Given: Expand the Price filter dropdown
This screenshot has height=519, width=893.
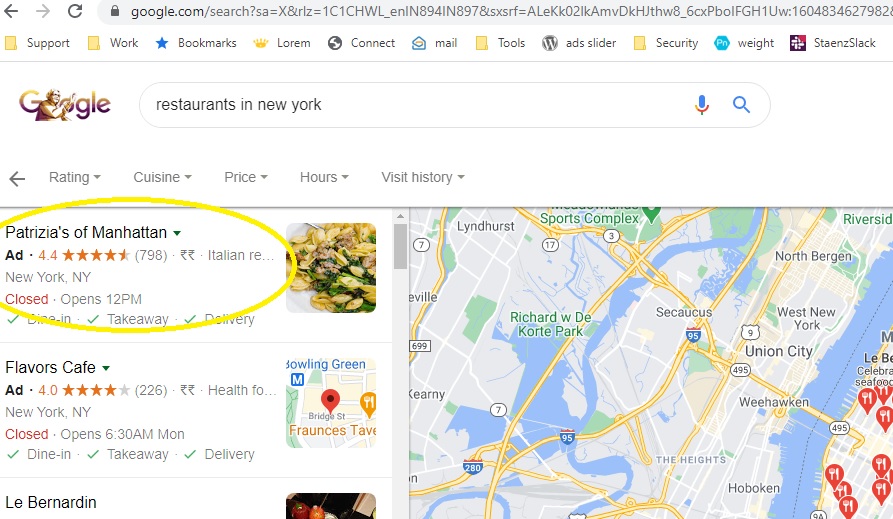Looking at the screenshot, I should [245, 177].
